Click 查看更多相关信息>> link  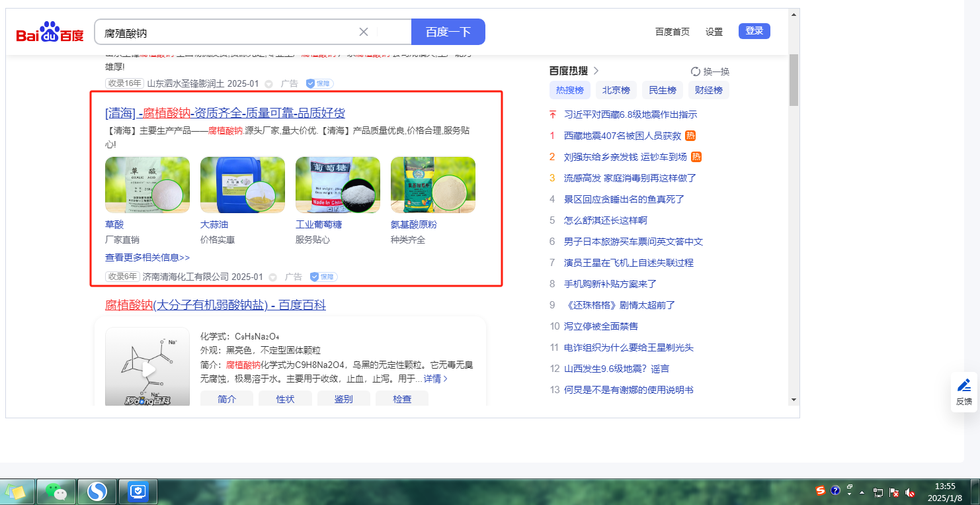(147, 257)
